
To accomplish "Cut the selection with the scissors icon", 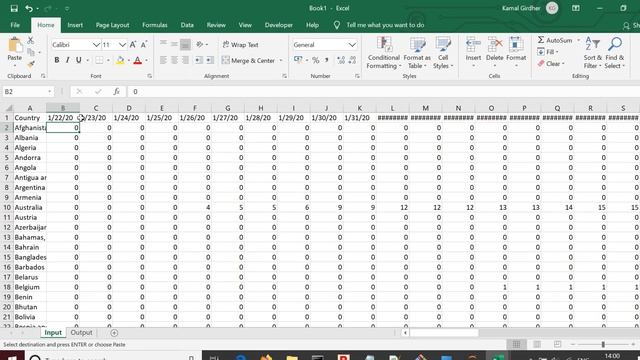I will [31, 40].
